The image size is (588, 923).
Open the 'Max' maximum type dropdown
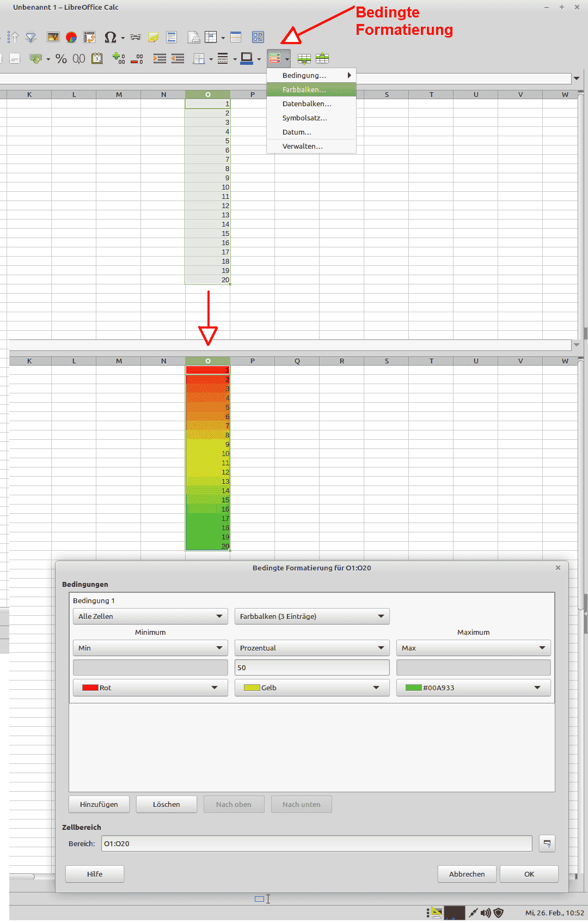pos(473,648)
